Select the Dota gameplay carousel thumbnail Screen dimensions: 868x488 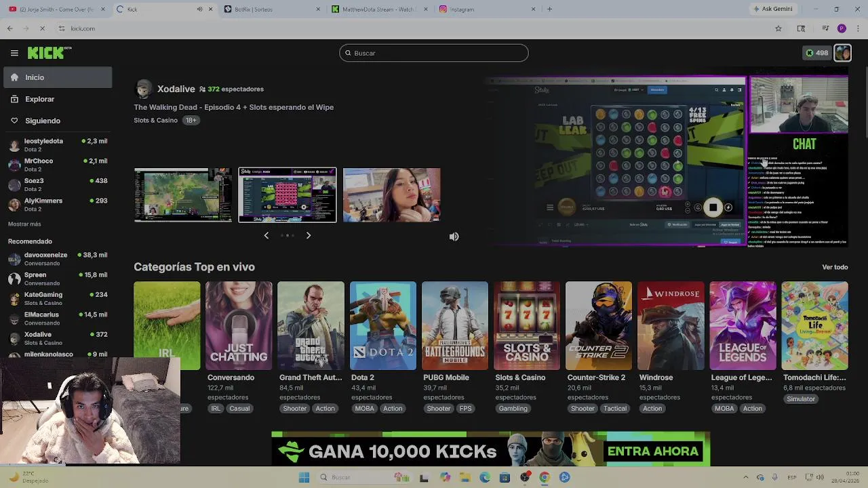pos(183,195)
